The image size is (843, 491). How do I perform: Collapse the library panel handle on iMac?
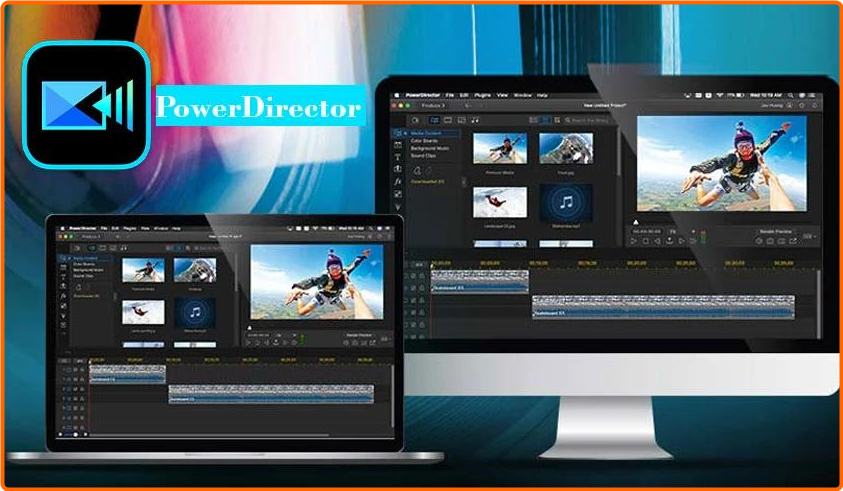(x=464, y=182)
